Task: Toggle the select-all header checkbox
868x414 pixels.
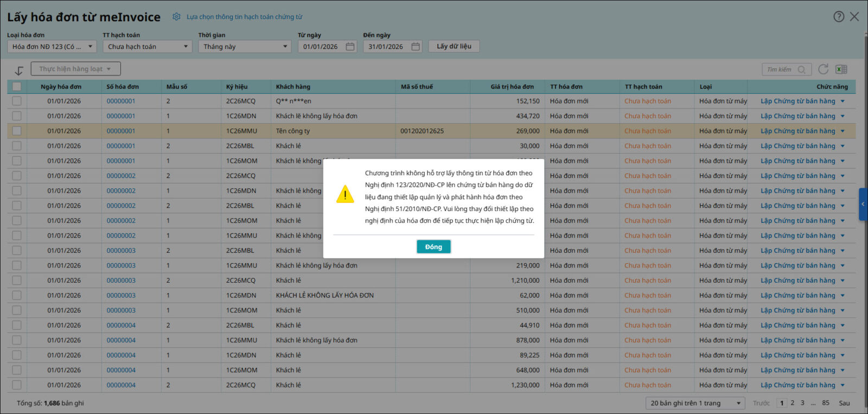Action: [17, 86]
